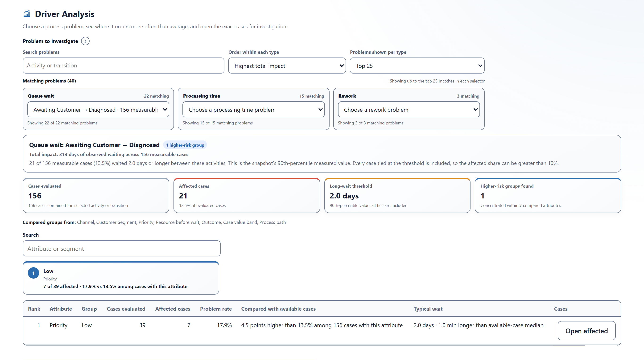Screen dimensions: 644x362
Task: Click the Higher-risk groups found card
Action: click(x=548, y=196)
